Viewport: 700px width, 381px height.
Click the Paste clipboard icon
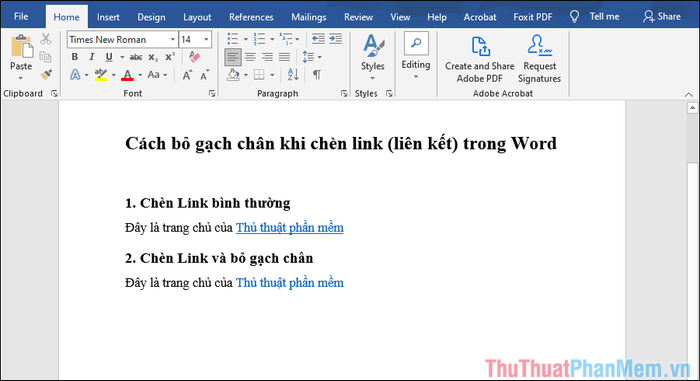tap(21, 46)
